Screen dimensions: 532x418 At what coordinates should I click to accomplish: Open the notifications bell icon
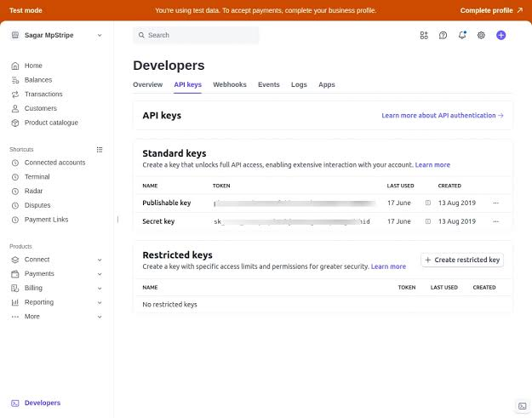pos(462,35)
